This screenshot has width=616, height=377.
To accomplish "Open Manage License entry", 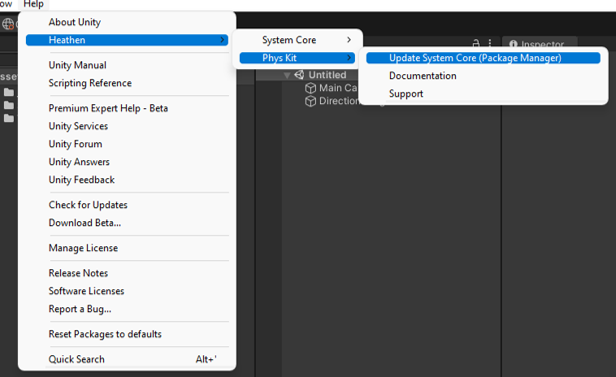I will 83,248.
